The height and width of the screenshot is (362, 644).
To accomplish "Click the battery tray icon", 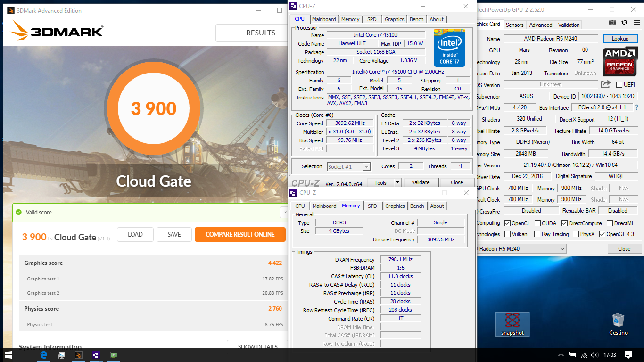I will [x=573, y=355].
